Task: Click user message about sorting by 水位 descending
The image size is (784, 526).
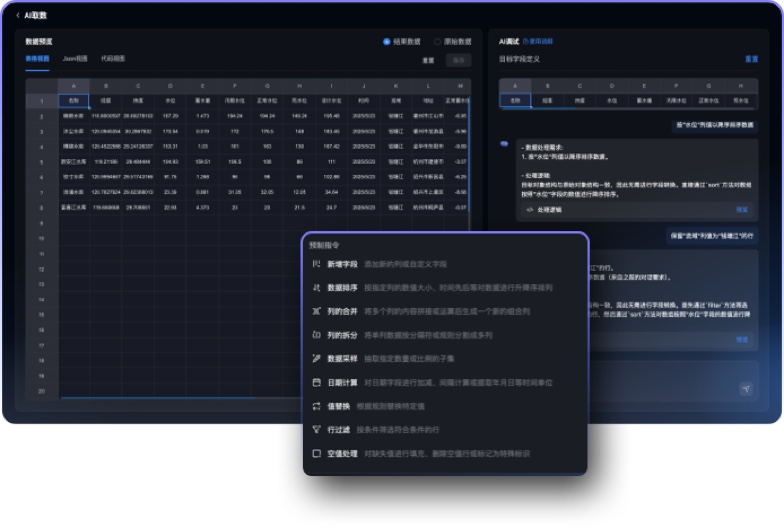Action: 714,125
